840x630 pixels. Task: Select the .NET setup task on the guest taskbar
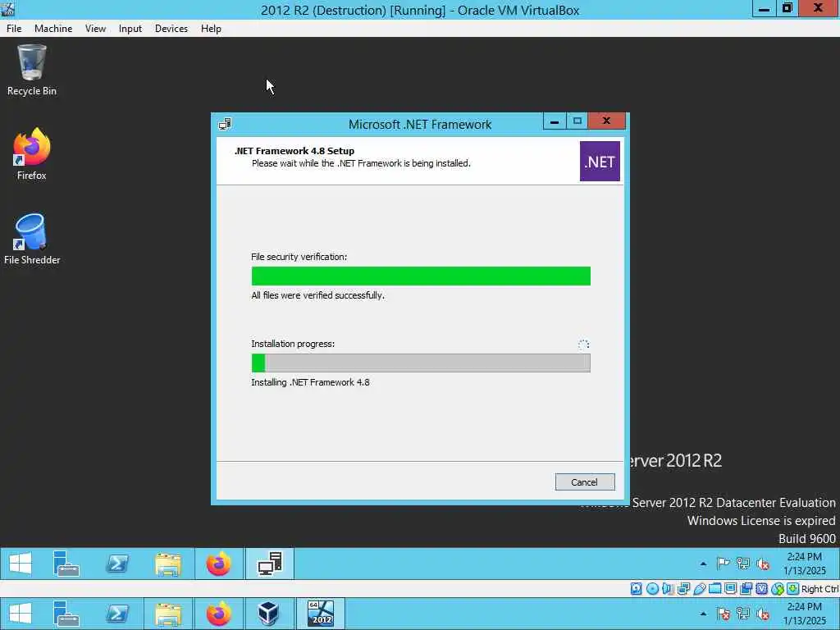click(269, 564)
